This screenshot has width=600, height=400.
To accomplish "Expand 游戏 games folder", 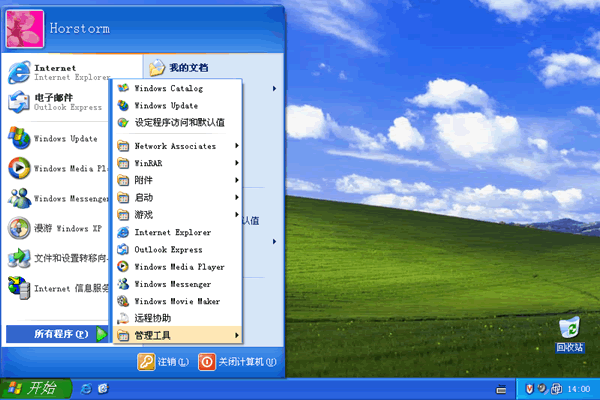I will (x=178, y=215).
